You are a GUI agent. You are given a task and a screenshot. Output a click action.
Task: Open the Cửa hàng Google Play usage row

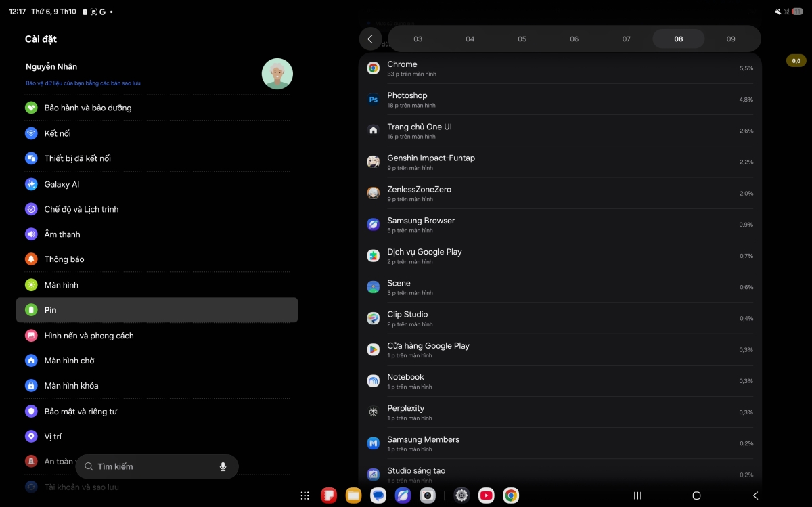click(x=560, y=349)
